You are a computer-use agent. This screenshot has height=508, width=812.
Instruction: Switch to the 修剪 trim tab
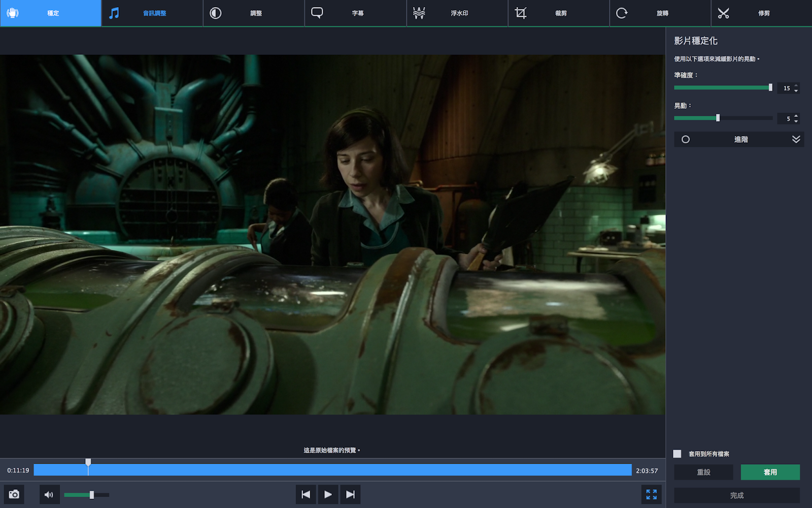point(762,13)
